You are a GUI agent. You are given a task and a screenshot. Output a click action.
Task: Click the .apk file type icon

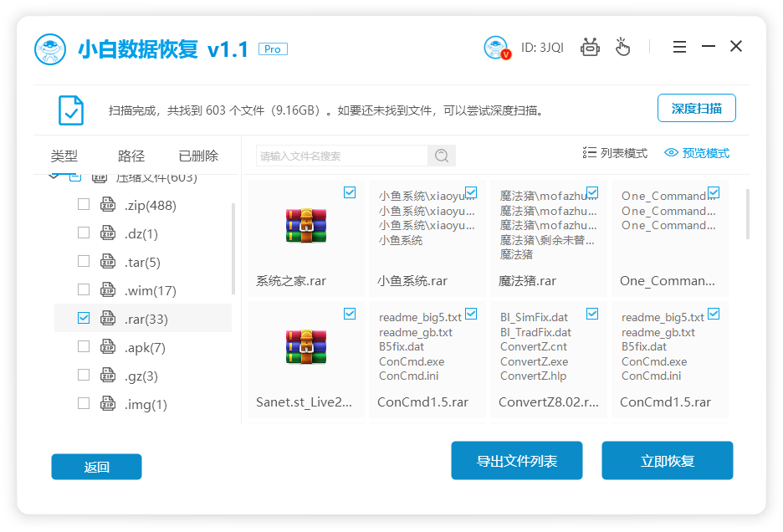pyautogui.click(x=108, y=346)
